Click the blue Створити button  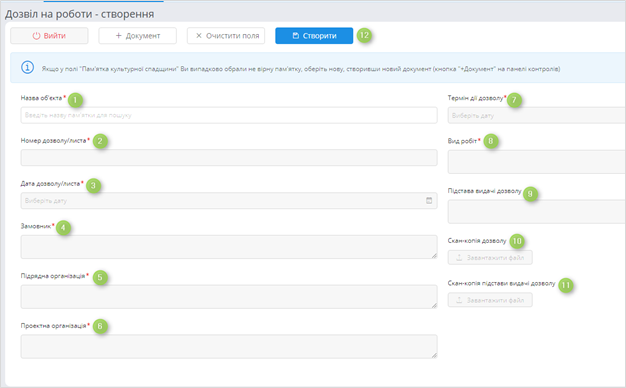(314, 36)
